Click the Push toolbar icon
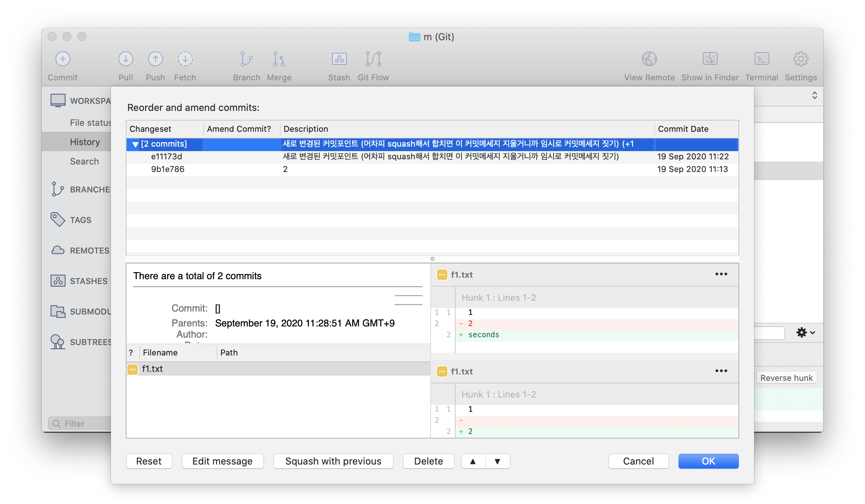Viewport: 865px width, 504px height. tap(155, 59)
